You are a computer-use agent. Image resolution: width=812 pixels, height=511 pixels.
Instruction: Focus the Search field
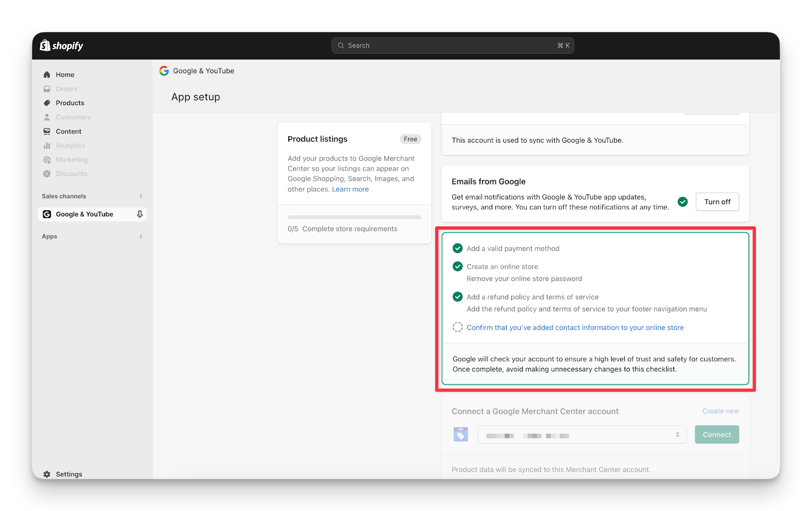pyautogui.click(x=452, y=46)
